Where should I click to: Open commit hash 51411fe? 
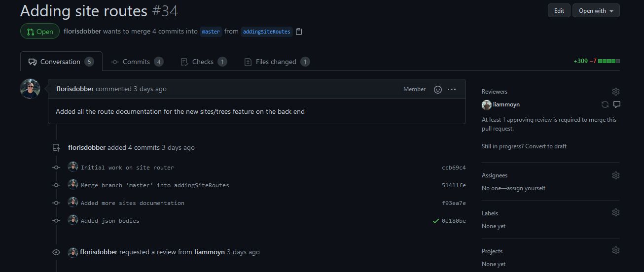point(454,185)
